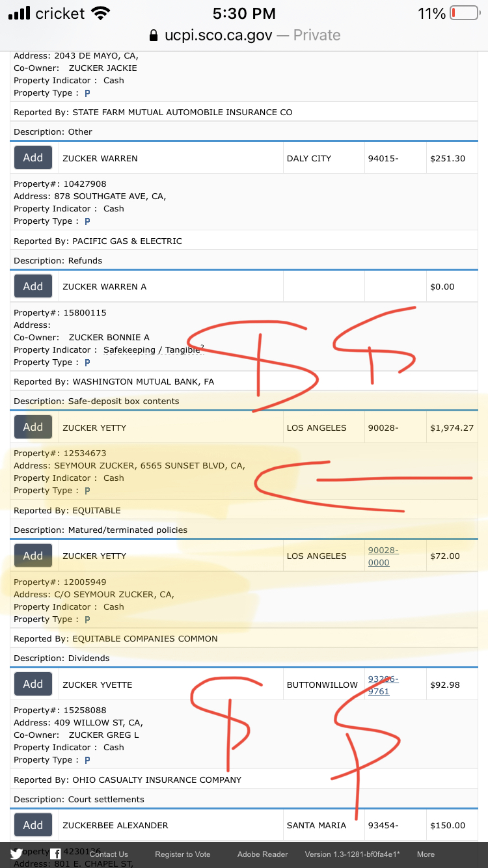The height and width of the screenshot is (868, 488).
Task: Select the name ZUCKER WARREN A
Action: coord(105,287)
